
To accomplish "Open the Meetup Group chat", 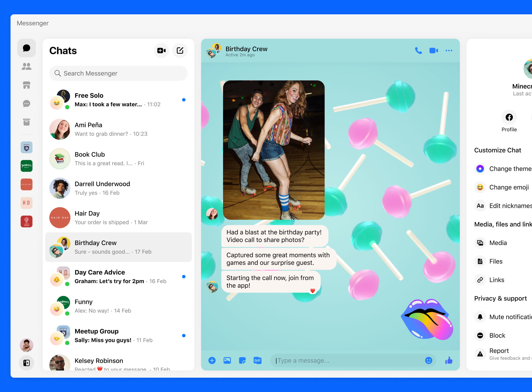I will coord(118,336).
